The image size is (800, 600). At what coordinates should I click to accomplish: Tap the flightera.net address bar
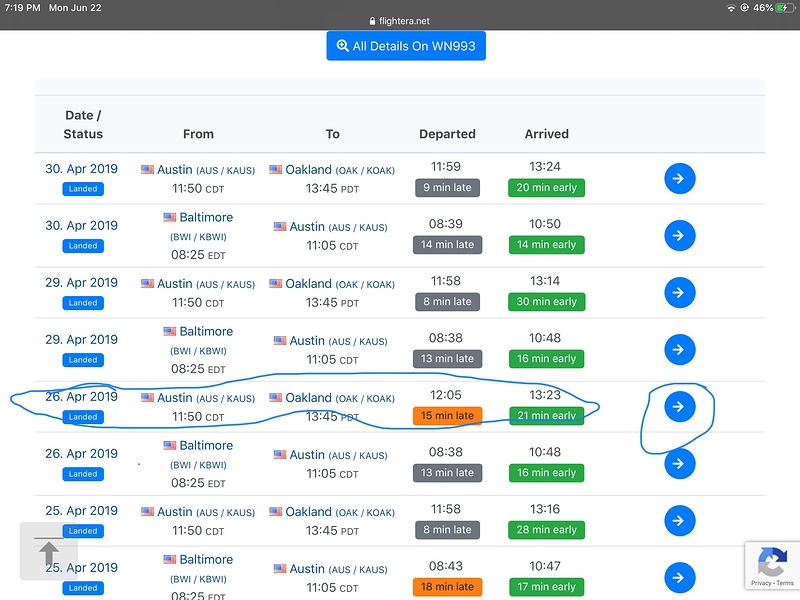(x=399, y=21)
